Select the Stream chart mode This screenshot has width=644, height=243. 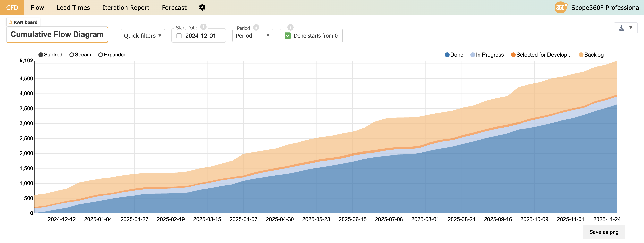coord(72,55)
